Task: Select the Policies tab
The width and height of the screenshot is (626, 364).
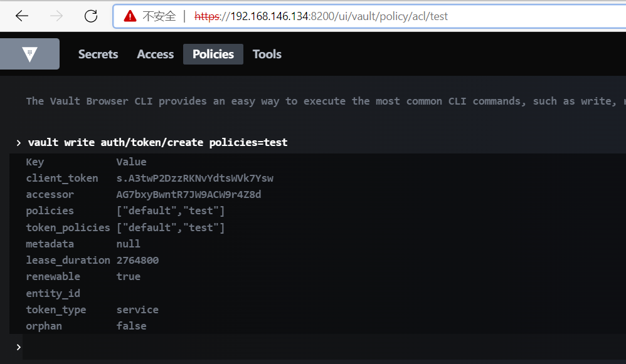Action: (213, 55)
